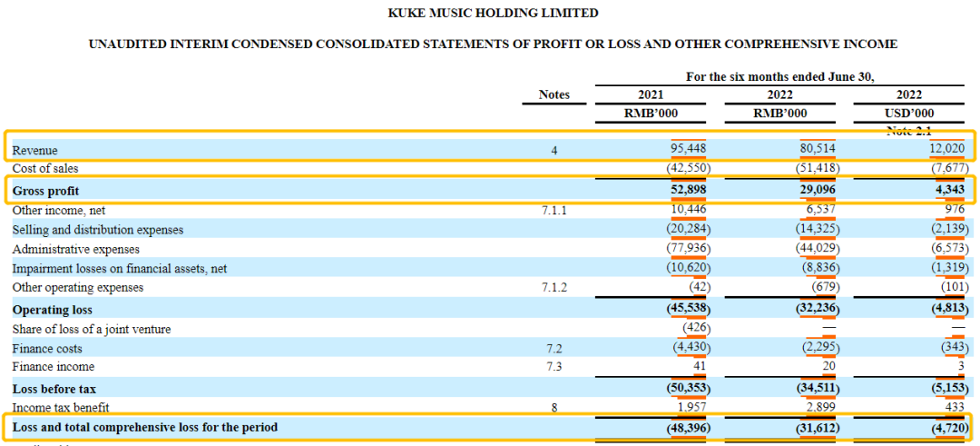Image resolution: width=980 pixels, height=446 pixels.
Task: Click the Finance costs note 7.2
Action: click(554, 349)
